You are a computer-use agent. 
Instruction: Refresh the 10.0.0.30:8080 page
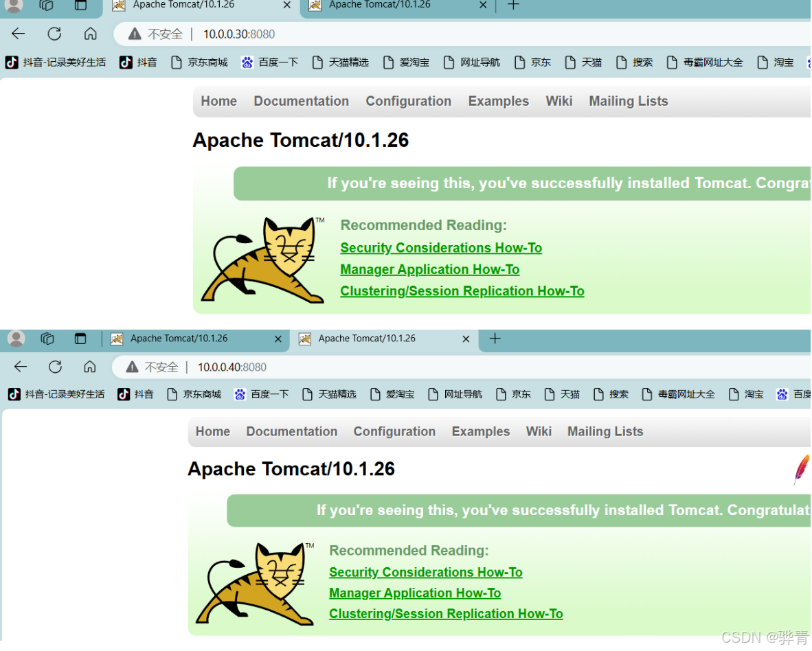[54, 34]
